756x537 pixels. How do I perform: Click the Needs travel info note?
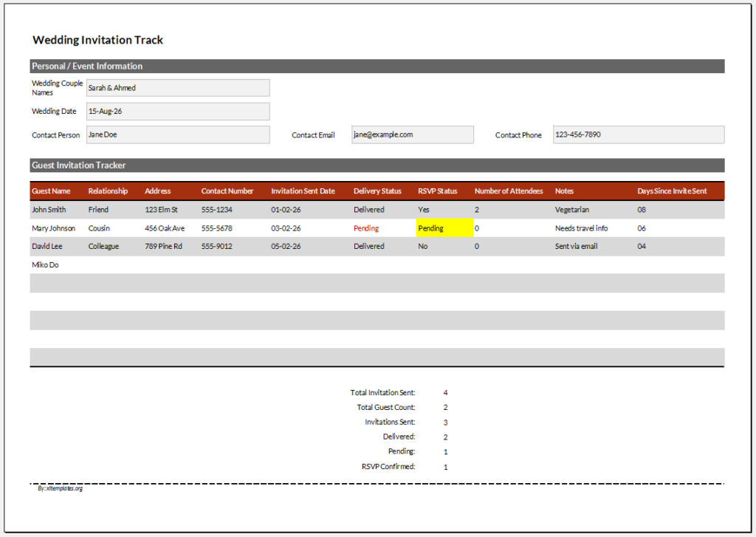pyautogui.click(x=581, y=228)
